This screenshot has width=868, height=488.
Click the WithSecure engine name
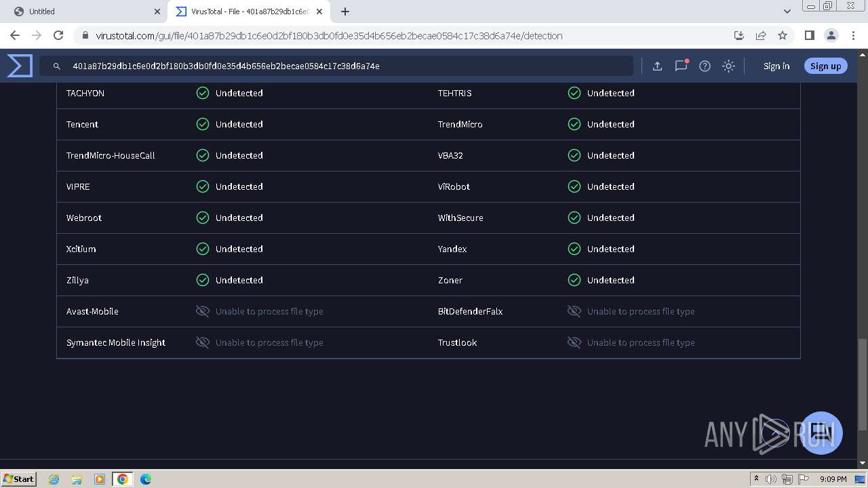(x=460, y=218)
